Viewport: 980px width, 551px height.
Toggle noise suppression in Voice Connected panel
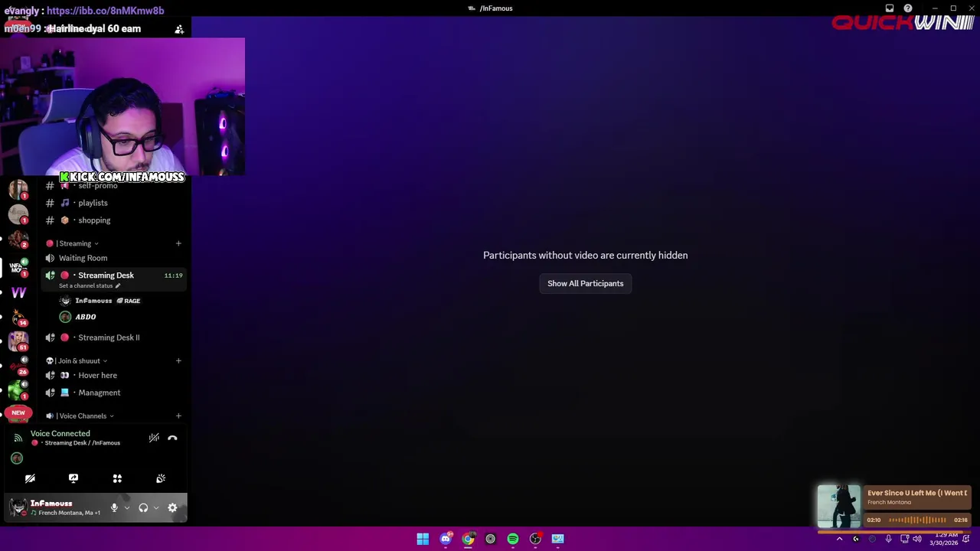click(154, 438)
